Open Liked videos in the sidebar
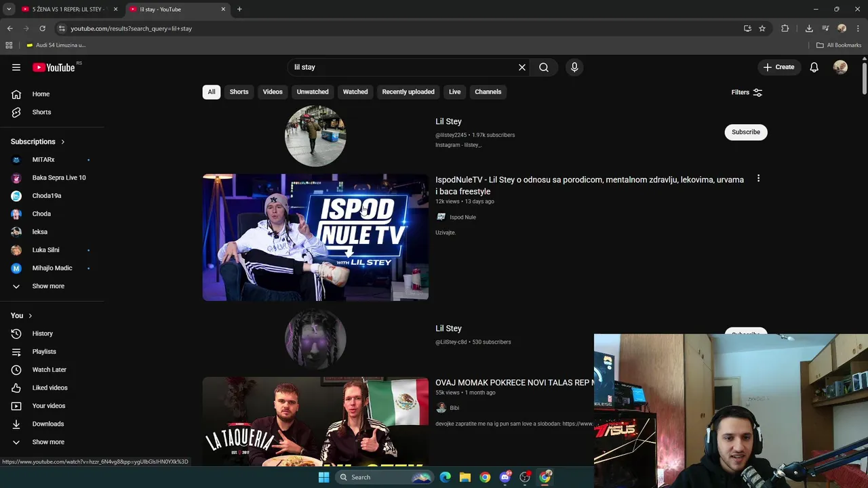The height and width of the screenshot is (488, 868). point(52,388)
